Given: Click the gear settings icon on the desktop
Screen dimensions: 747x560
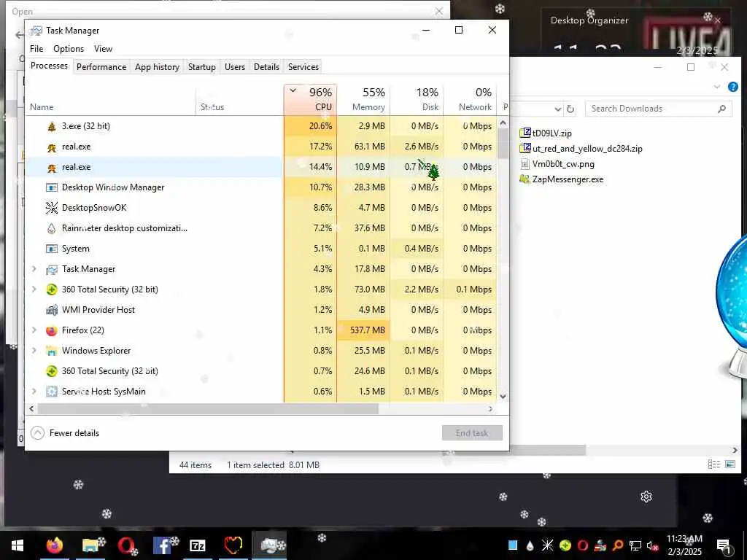Looking at the screenshot, I should (646, 497).
